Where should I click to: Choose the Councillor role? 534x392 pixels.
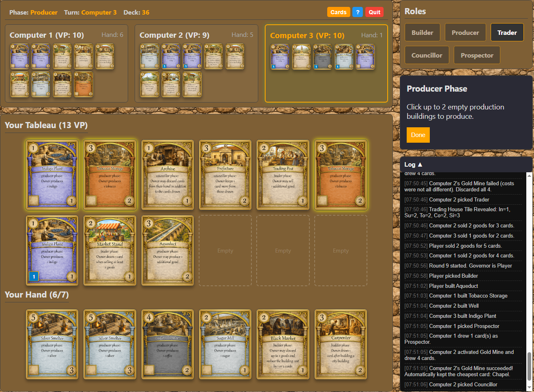(x=427, y=55)
